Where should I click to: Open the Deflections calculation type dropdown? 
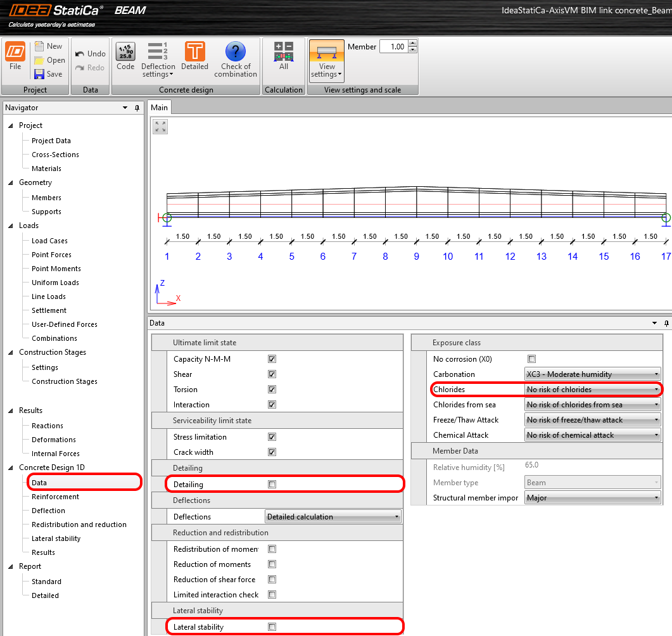(333, 517)
